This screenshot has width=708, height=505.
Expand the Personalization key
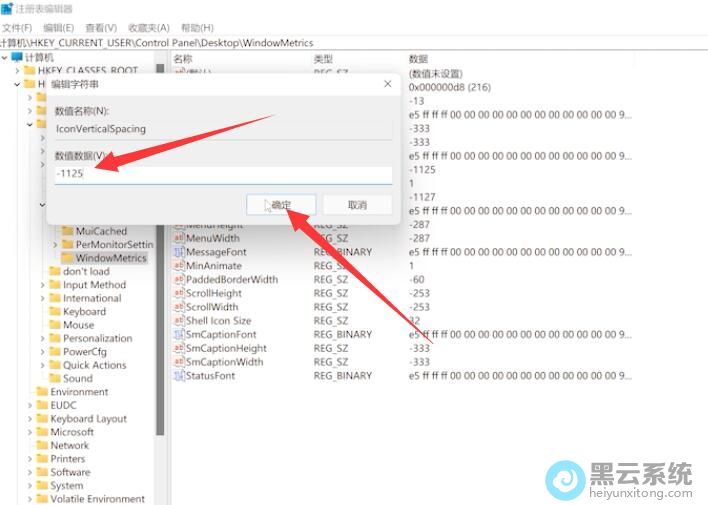click(42, 339)
